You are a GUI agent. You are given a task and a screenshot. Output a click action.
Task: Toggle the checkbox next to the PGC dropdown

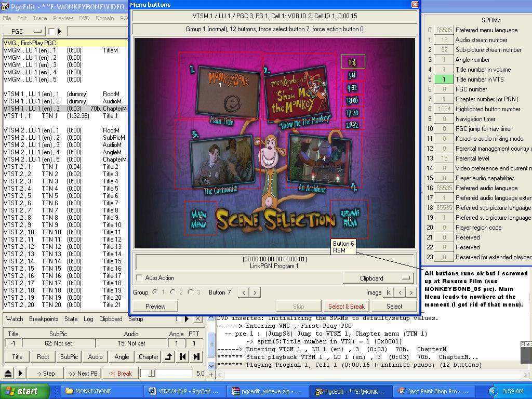(51, 32)
